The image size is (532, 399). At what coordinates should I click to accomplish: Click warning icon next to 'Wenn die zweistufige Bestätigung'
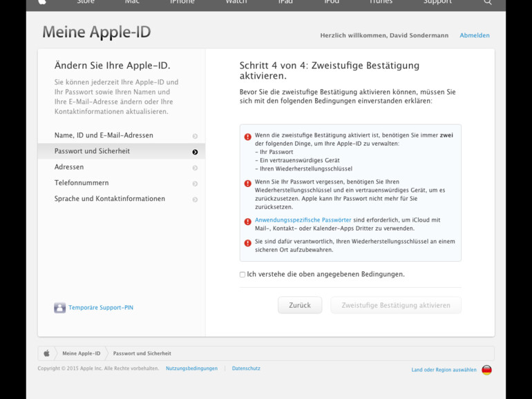point(247,137)
